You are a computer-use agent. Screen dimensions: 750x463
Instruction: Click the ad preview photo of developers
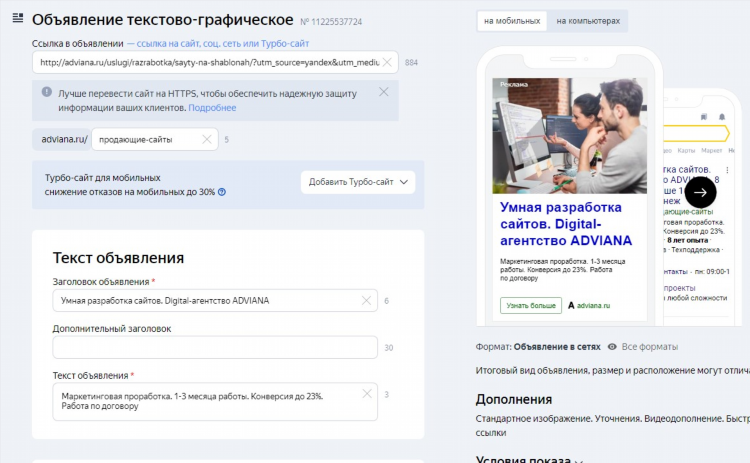[569, 136]
